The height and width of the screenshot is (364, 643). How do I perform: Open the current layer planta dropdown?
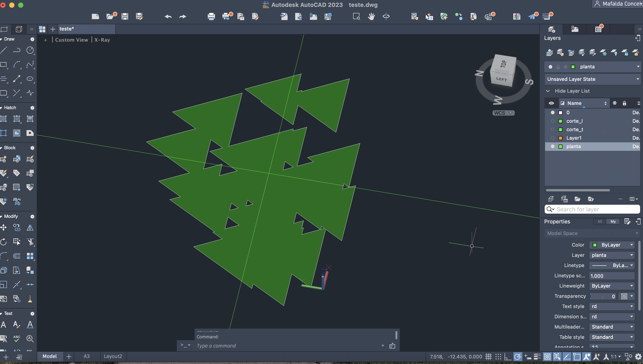[638, 67]
